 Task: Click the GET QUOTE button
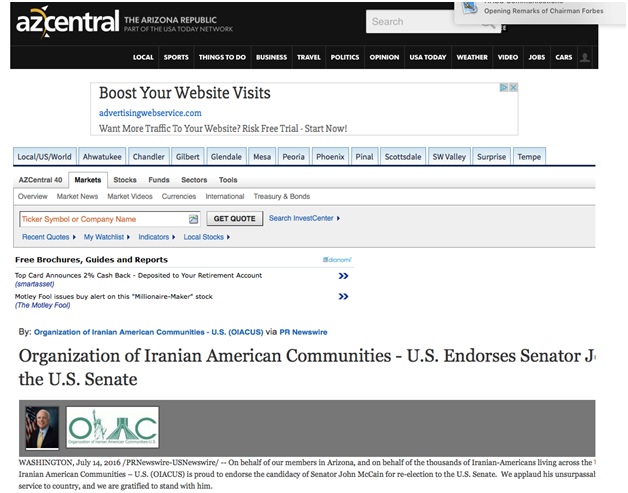[235, 219]
